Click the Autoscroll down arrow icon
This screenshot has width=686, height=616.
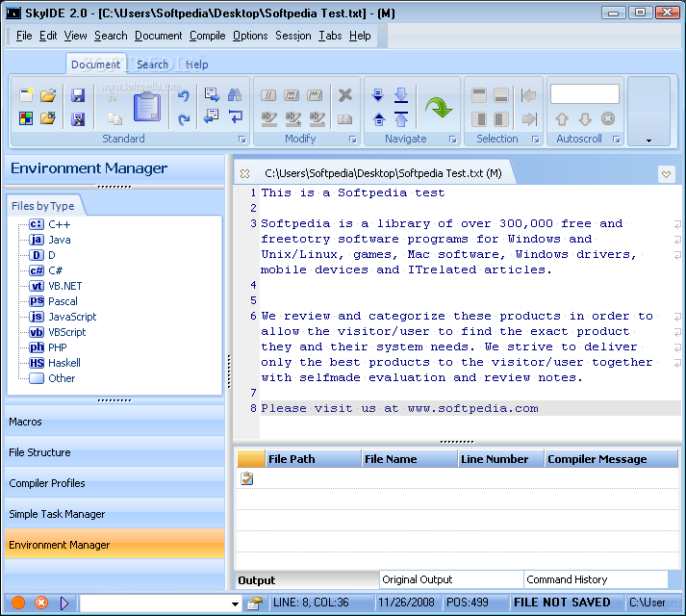coord(585,118)
